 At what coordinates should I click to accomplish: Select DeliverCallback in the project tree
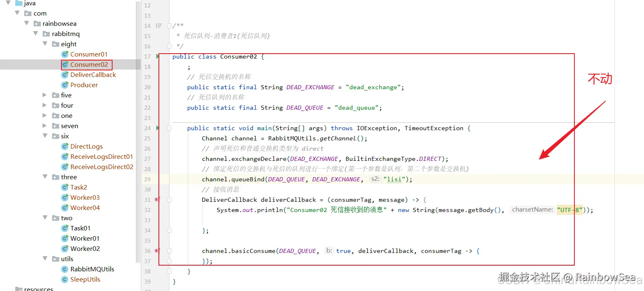tap(93, 74)
